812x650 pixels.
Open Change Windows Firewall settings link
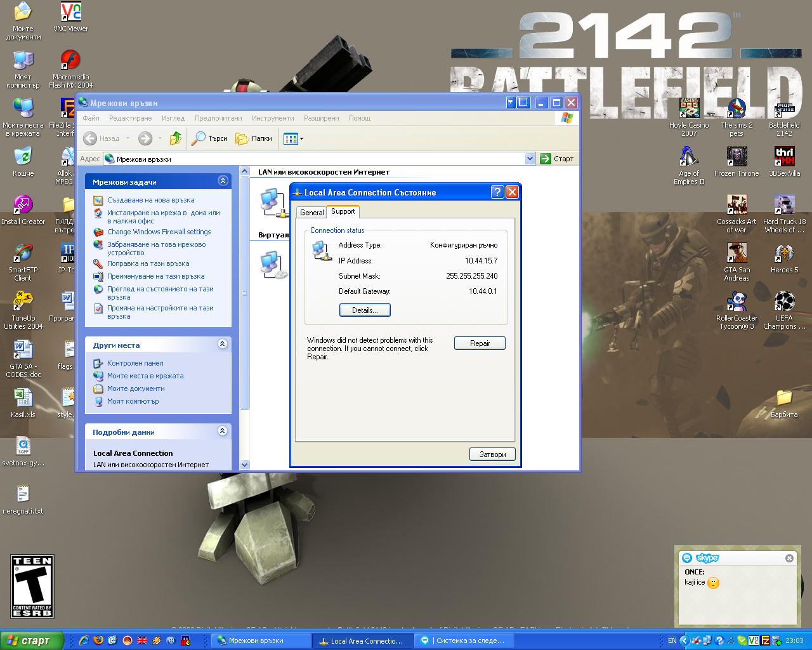[159, 232]
